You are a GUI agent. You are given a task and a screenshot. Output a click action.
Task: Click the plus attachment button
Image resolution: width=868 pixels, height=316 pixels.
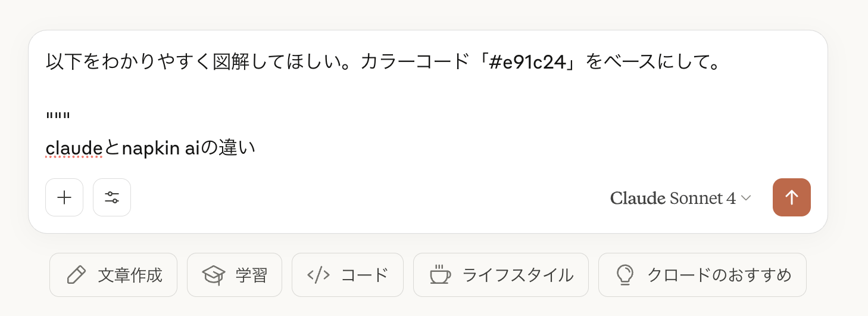(64, 197)
